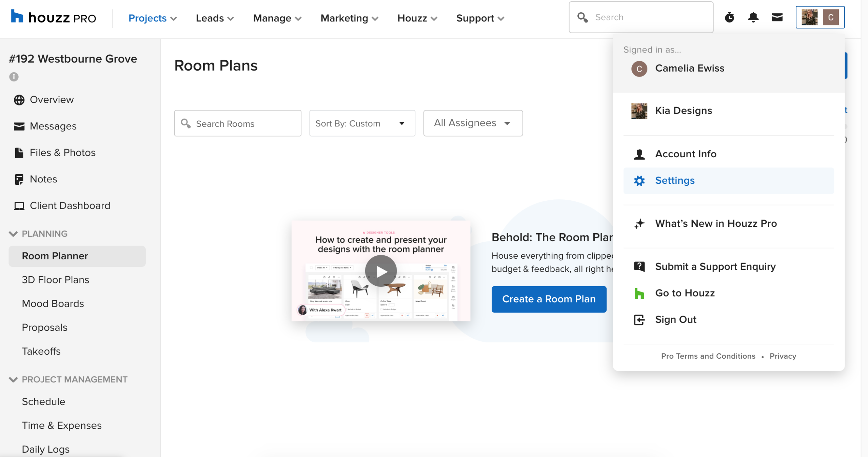Open notifications bell icon
Viewport: 868px width, 457px height.
point(753,17)
